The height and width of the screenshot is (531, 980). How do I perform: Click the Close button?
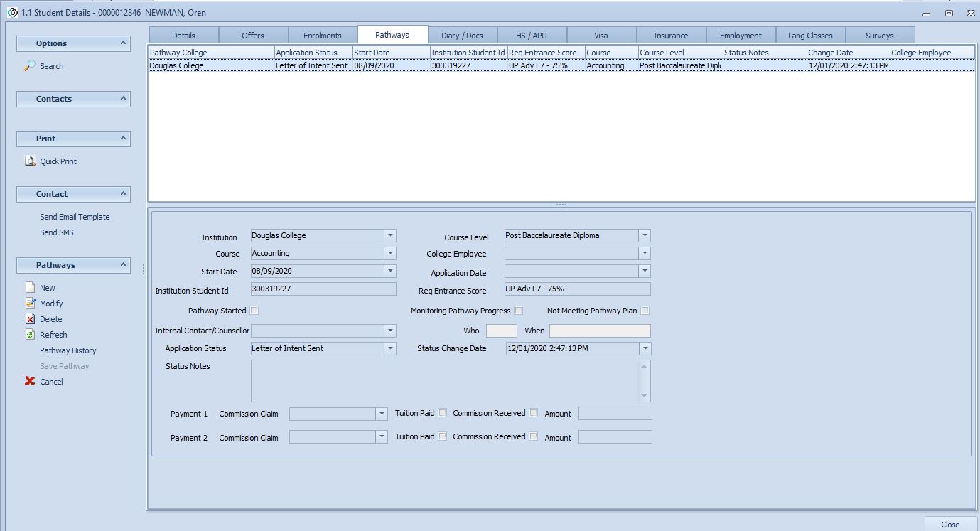(x=949, y=524)
